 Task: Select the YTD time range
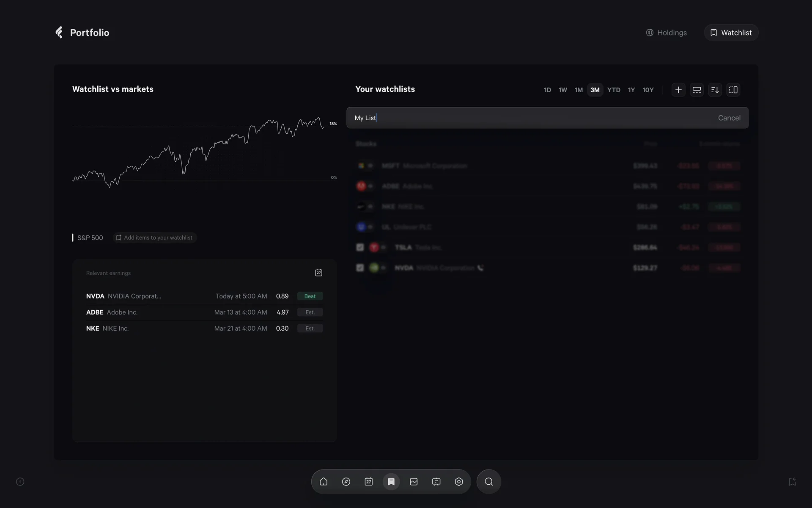tap(613, 90)
